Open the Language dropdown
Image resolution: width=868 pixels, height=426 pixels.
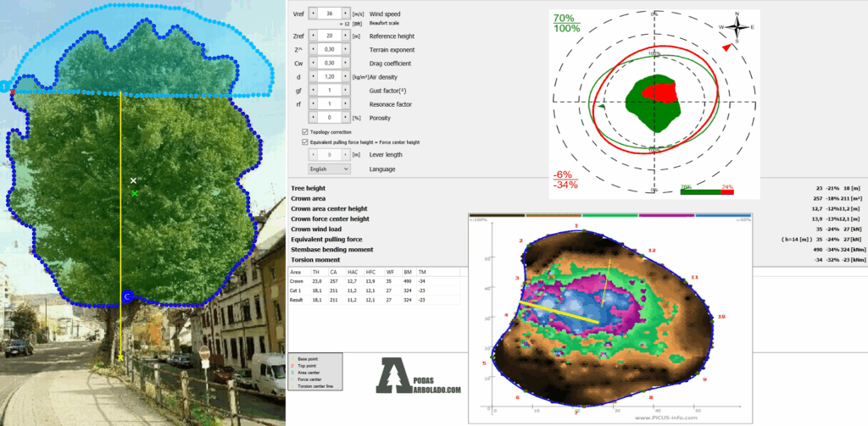tap(330, 169)
